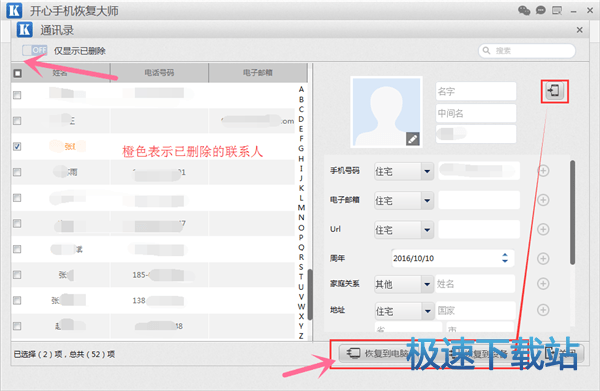Click the pencil icon to edit avatar
This screenshot has height=391, width=600.
click(412, 139)
